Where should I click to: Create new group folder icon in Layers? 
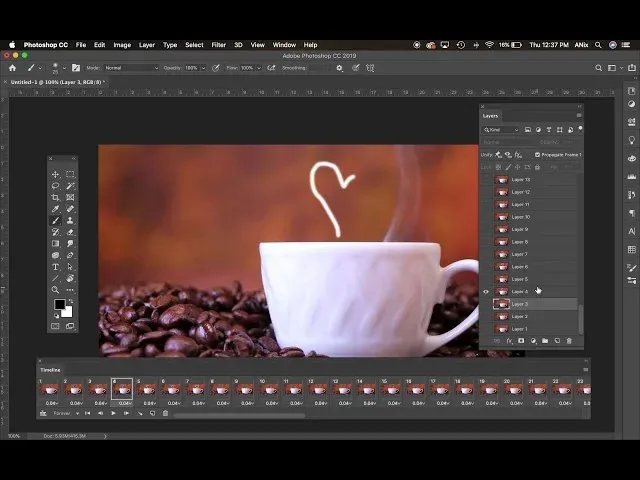click(545, 341)
